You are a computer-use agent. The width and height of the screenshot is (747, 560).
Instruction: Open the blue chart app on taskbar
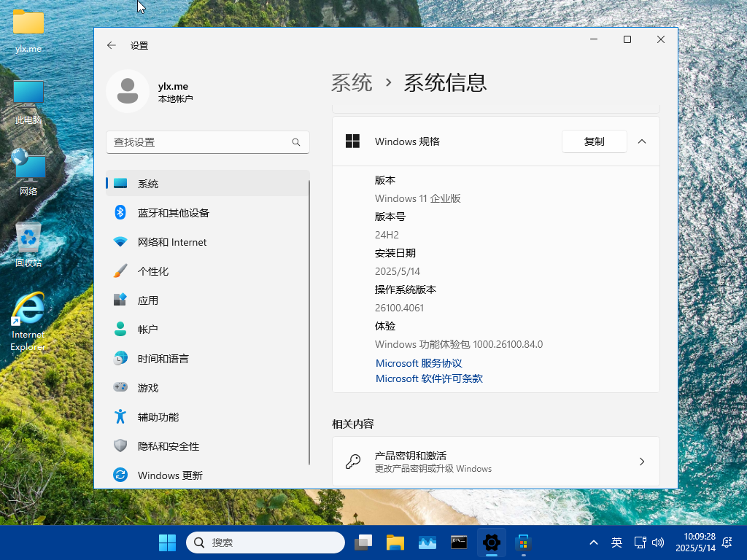427,542
